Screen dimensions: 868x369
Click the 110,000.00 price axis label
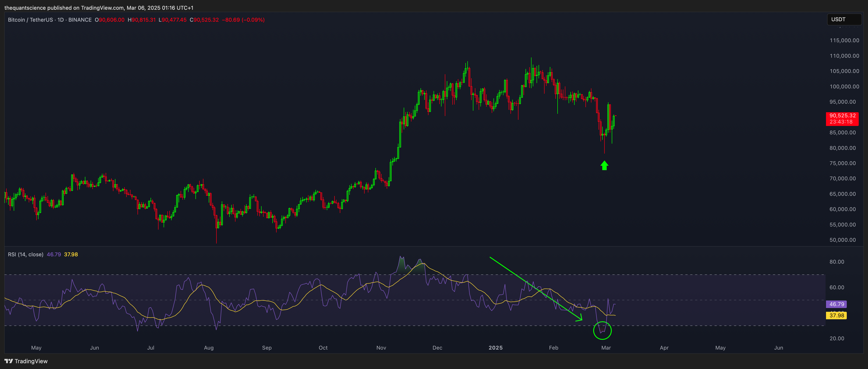coord(844,56)
